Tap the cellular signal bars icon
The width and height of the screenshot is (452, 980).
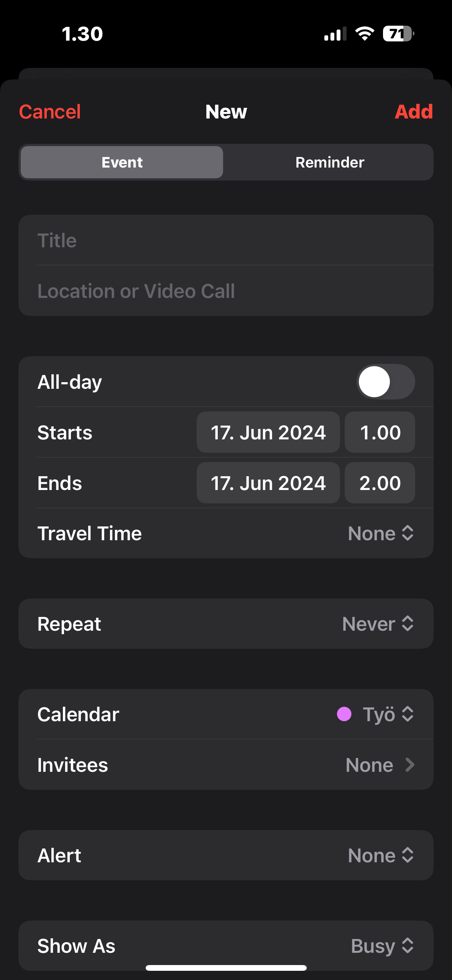coord(335,34)
